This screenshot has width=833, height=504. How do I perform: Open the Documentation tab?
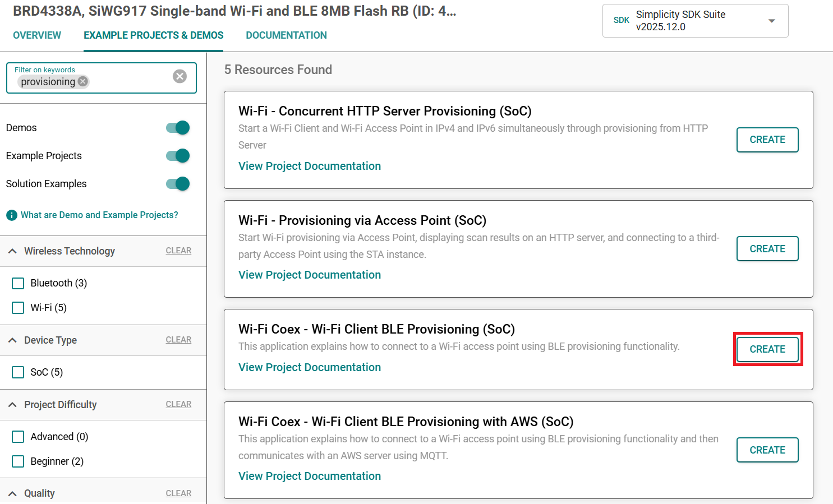(286, 35)
